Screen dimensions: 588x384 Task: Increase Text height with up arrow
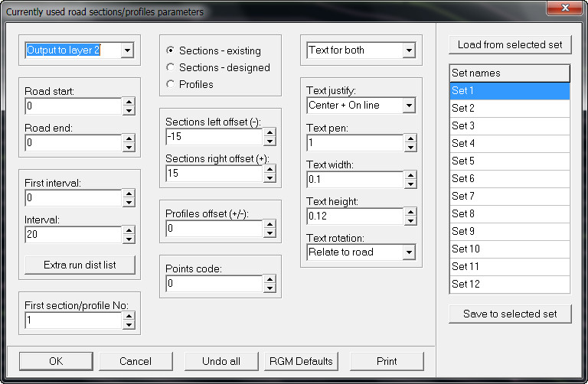(x=410, y=212)
